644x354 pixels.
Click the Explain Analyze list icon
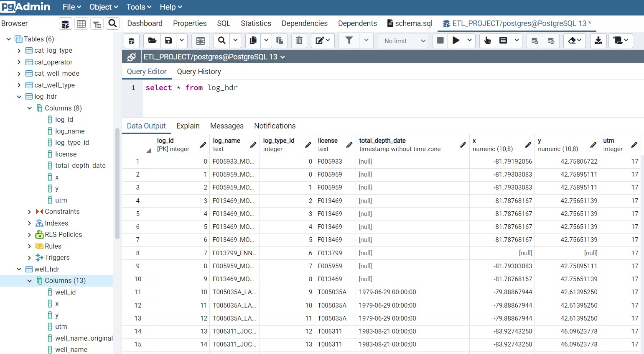click(x=503, y=41)
